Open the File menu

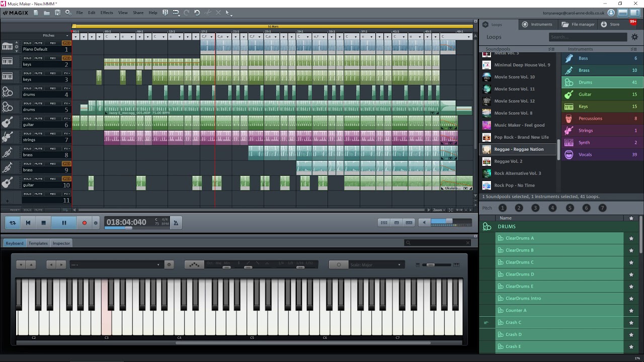79,13
